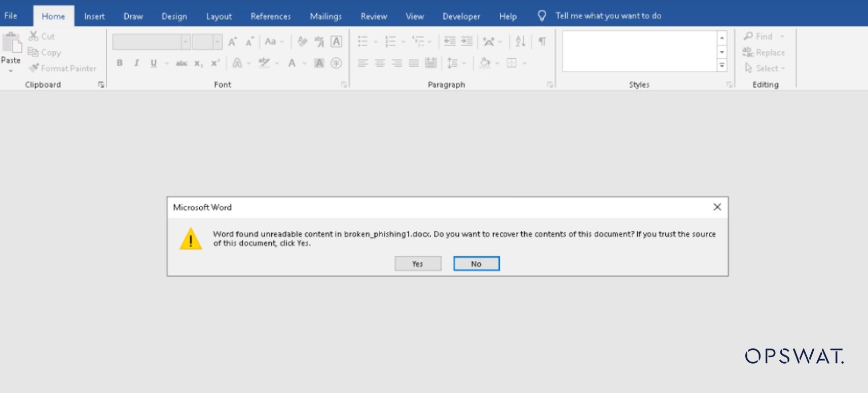Close the Microsoft Word warning dialog
The width and height of the screenshot is (868, 393).
(717, 207)
